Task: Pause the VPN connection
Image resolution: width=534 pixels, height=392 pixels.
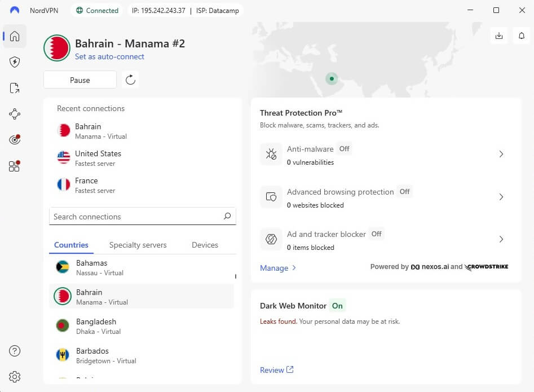Action: (x=80, y=80)
